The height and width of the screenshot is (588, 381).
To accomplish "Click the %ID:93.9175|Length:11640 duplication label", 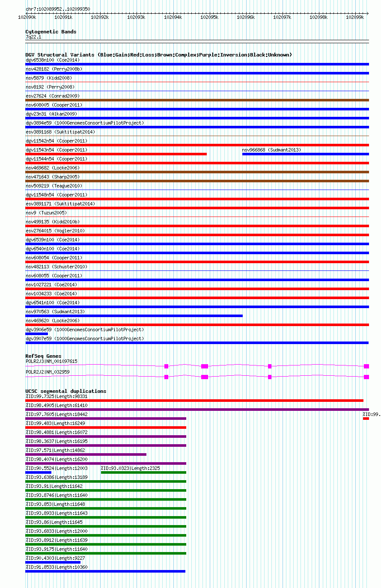I will coord(57,549).
